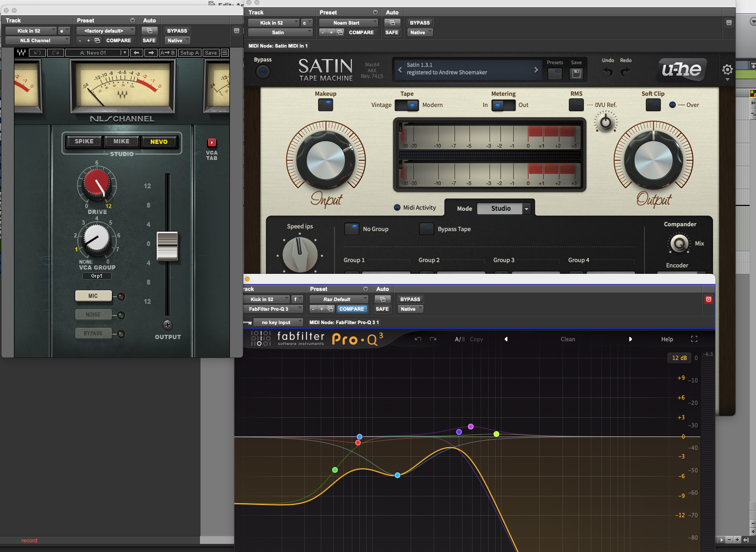Screen dimensions: 756x552
Task: Toggle the MIC button on NLS Channel
Action: [93, 296]
